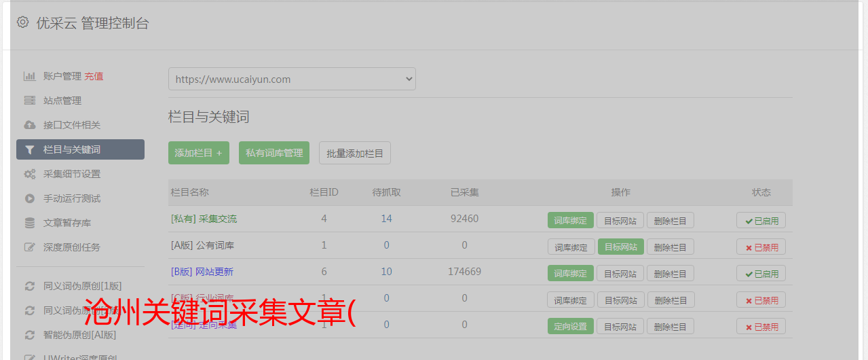The height and width of the screenshot is (360, 868).
Task: Click 删除栏目 in the 采集交流 row
Action: (x=671, y=220)
